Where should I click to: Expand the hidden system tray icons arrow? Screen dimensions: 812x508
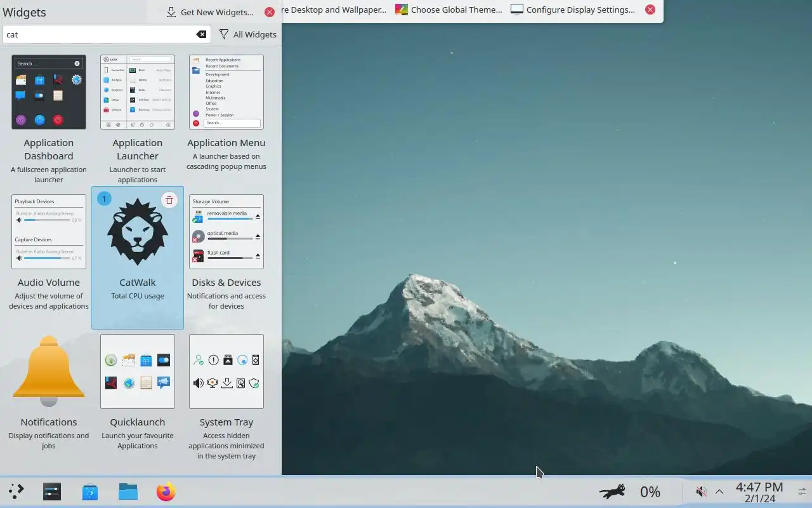[x=719, y=491]
